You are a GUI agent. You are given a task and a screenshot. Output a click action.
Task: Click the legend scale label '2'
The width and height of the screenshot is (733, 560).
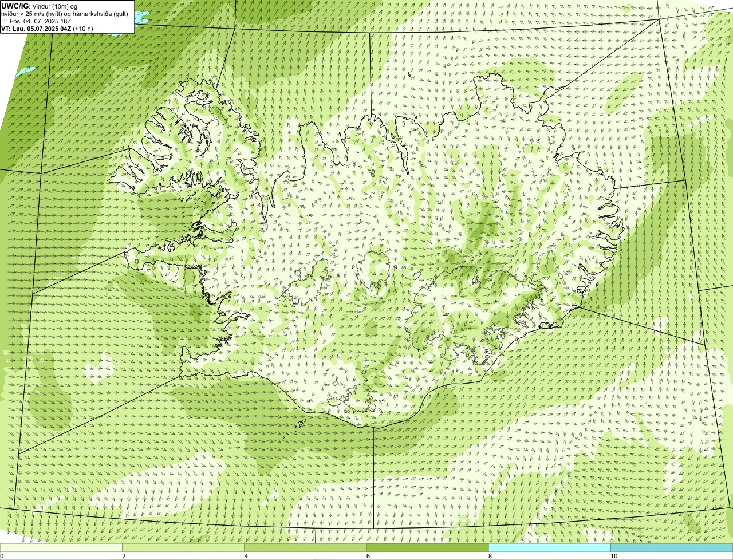[124, 556]
